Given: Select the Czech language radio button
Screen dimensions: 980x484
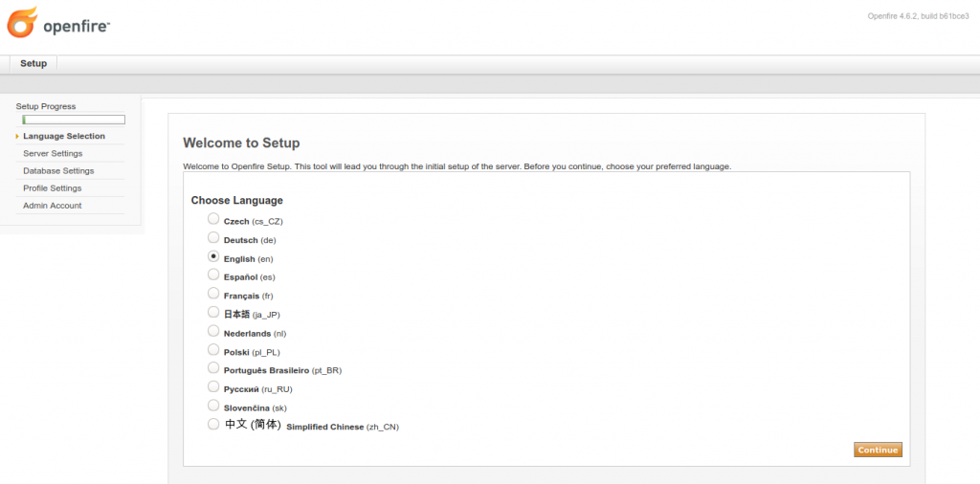Looking at the screenshot, I should click(x=213, y=219).
